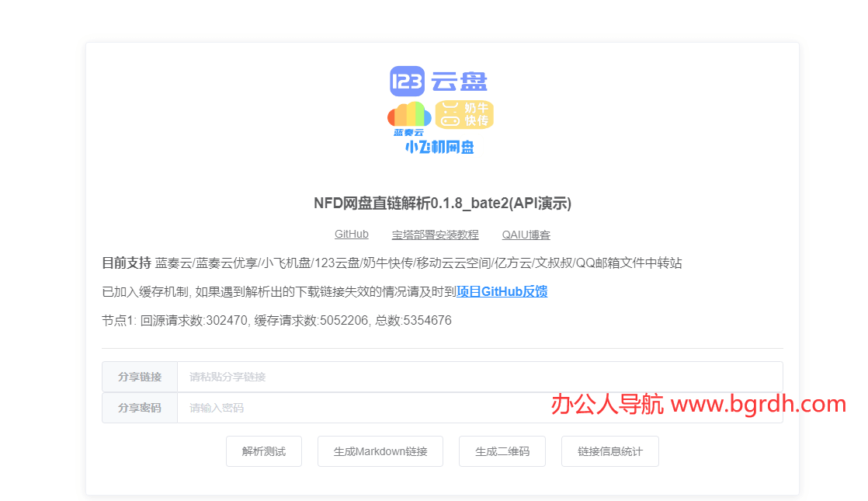The height and width of the screenshot is (501, 868).
Task: Open the GitHub link
Action: pos(352,234)
